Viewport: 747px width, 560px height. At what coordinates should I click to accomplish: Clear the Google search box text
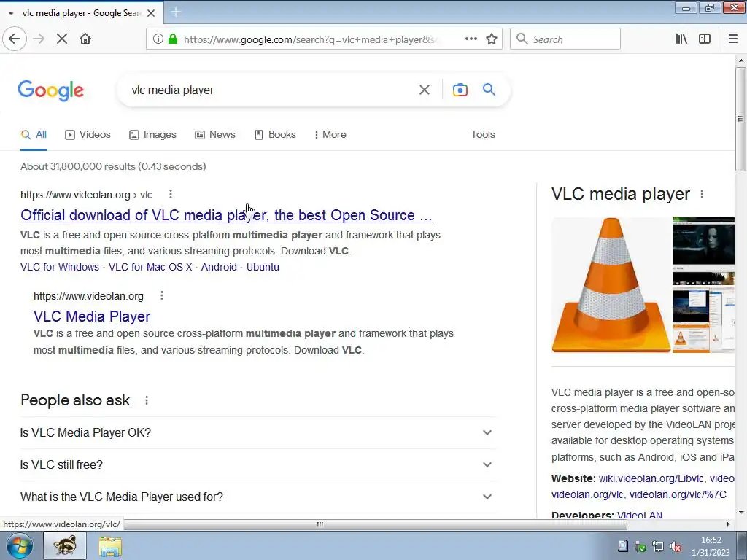point(424,90)
